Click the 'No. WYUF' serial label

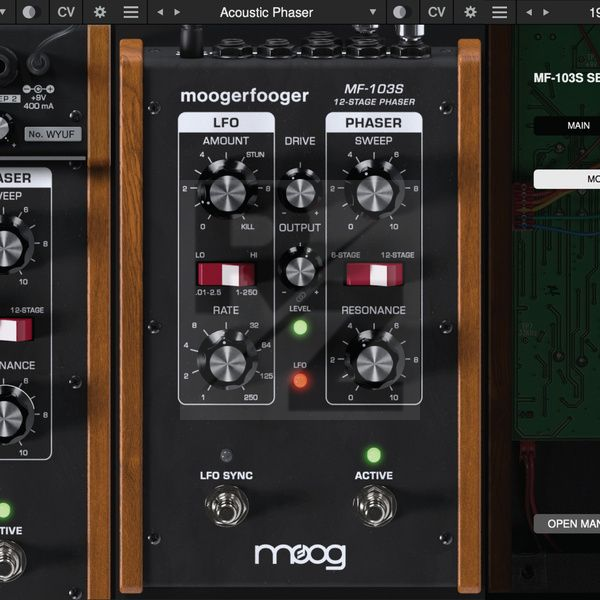point(53,134)
